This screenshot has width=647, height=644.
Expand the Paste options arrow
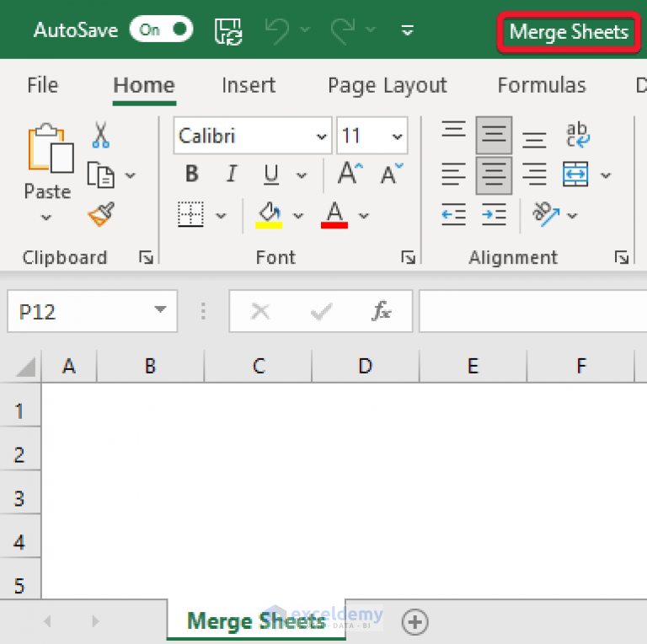(46, 217)
